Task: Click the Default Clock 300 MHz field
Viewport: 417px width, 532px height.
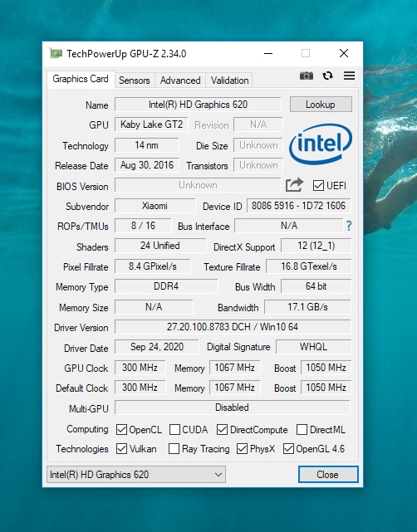Action: [140, 388]
